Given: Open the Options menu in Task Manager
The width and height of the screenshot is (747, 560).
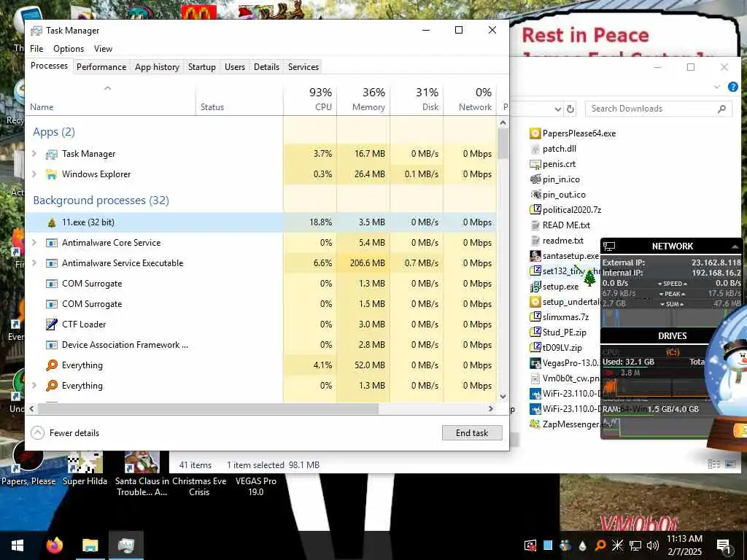Looking at the screenshot, I should 69,49.
